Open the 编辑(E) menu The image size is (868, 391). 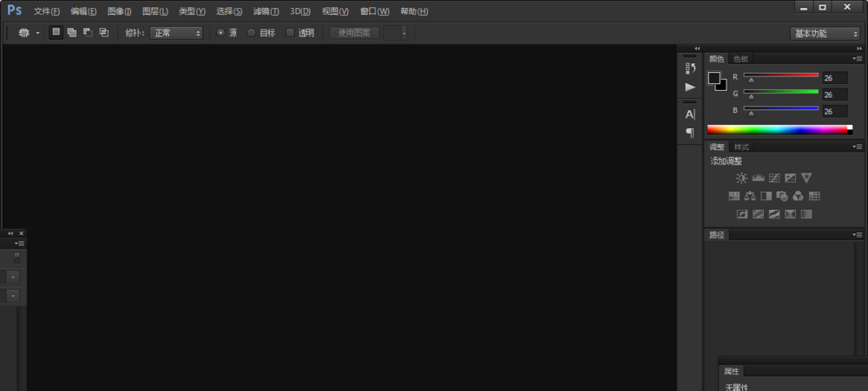83,11
